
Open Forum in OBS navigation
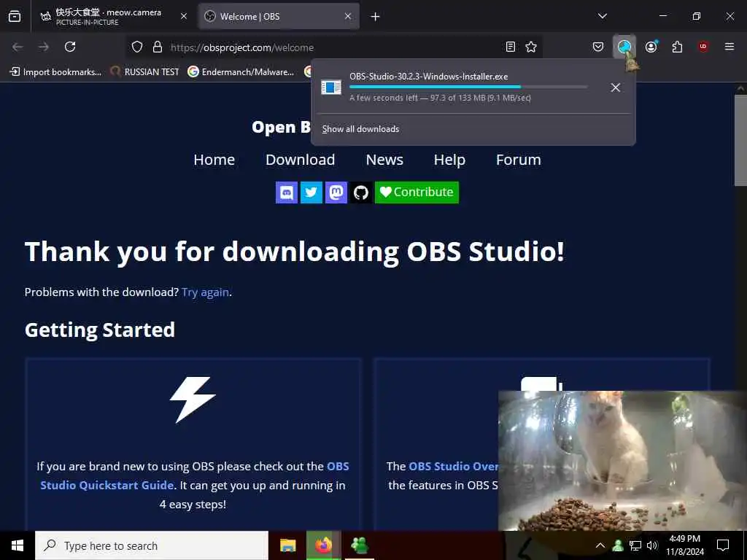[x=519, y=160]
